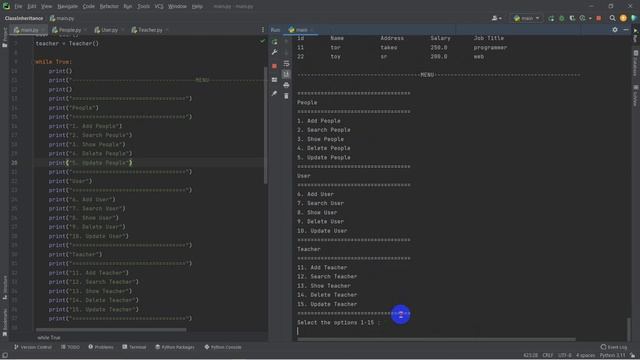This screenshot has height=360, width=640.
Task: Click restore layout icon in Run panel
Action: tap(275, 80)
